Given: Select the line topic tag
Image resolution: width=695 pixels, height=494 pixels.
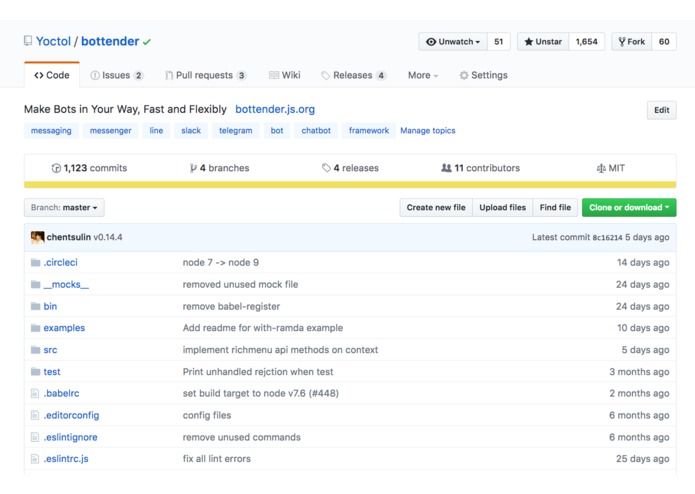Looking at the screenshot, I should pos(156,131).
